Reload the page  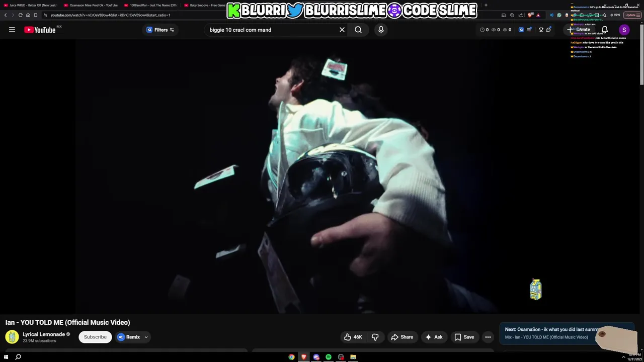click(x=20, y=15)
